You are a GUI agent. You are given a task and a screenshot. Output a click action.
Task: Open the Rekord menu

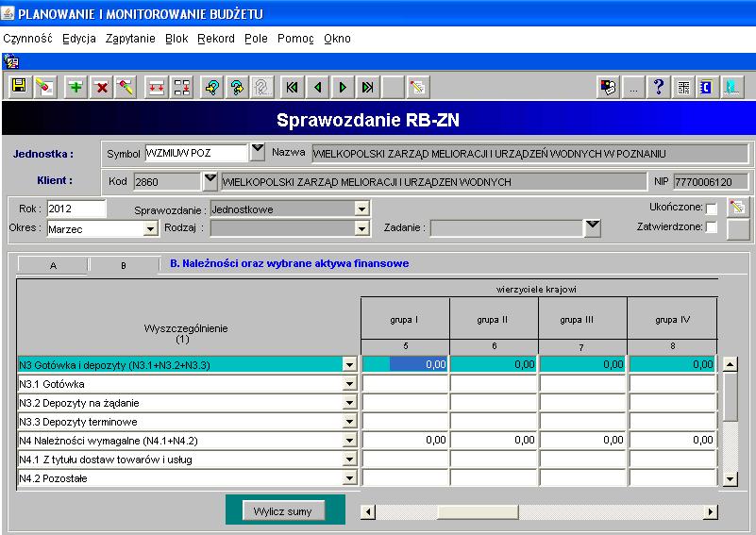point(216,39)
